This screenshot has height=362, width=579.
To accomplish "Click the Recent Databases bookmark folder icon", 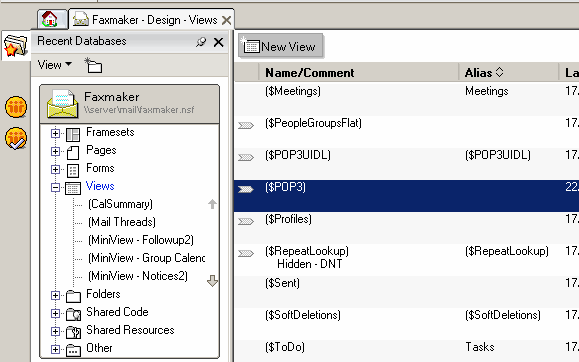I will click(x=16, y=46).
